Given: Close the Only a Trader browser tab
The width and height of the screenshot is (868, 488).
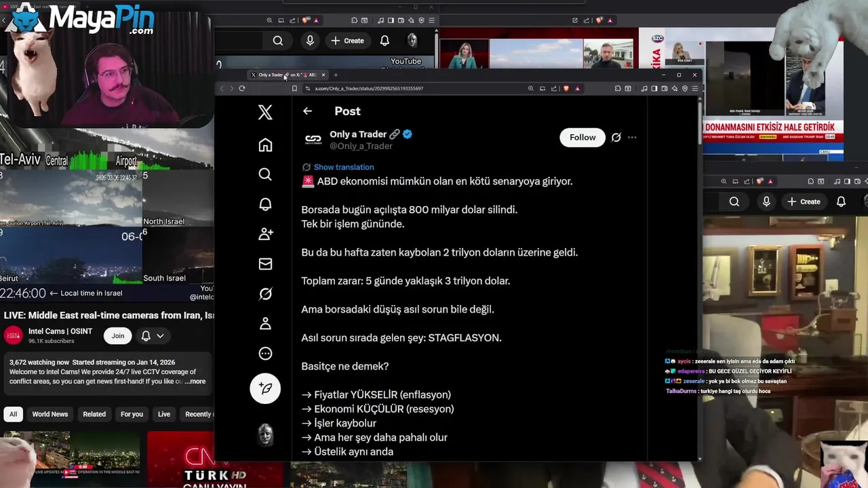Looking at the screenshot, I should [323, 75].
